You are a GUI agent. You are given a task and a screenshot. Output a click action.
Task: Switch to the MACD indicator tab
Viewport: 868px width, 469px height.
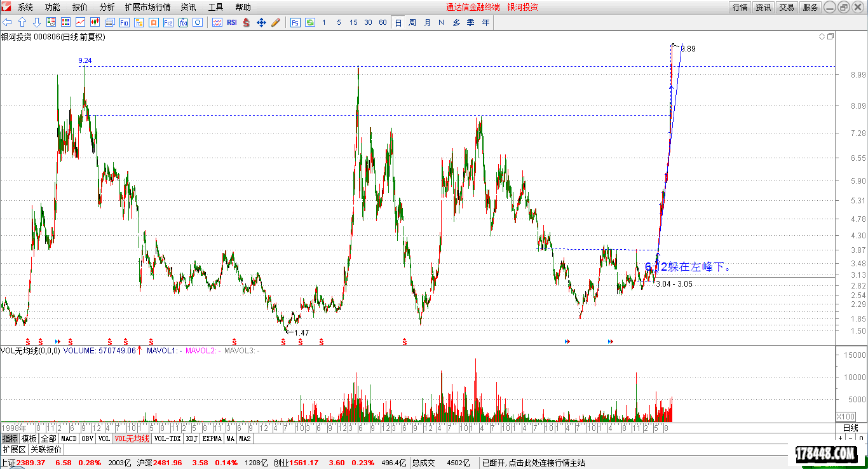pyautogui.click(x=69, y=438)
